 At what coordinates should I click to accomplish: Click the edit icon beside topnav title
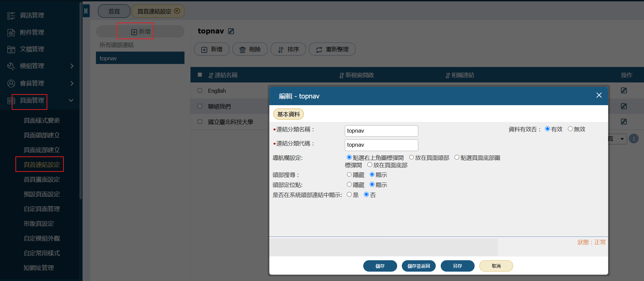point(231,31)
